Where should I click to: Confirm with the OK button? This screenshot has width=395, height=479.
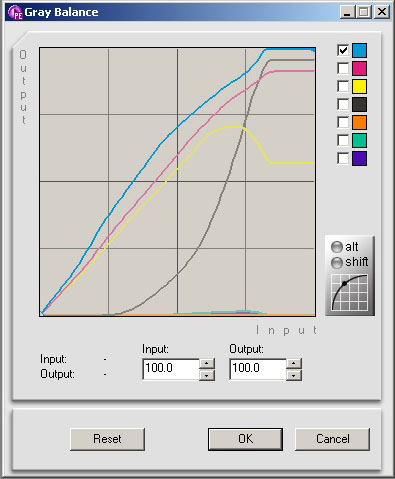pyautogui.click(x=245, y=439)
